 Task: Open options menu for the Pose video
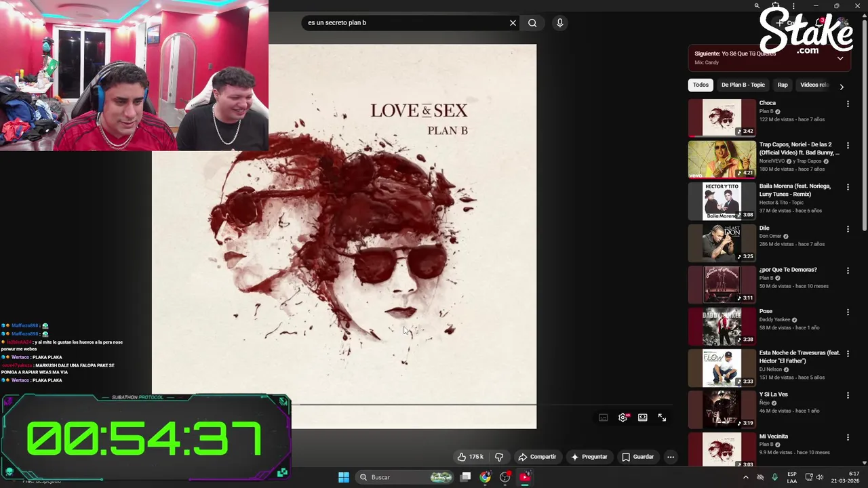848,312
